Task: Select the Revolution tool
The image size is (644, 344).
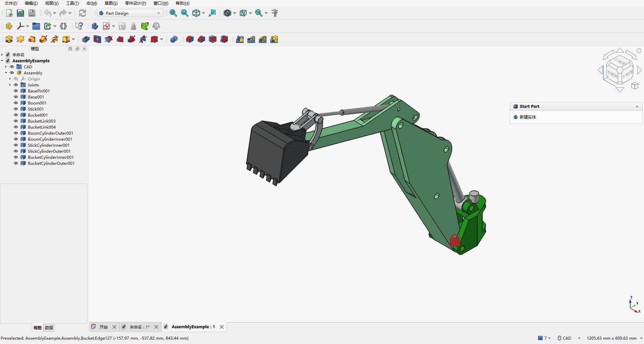Action: click(x=20, y=39)
